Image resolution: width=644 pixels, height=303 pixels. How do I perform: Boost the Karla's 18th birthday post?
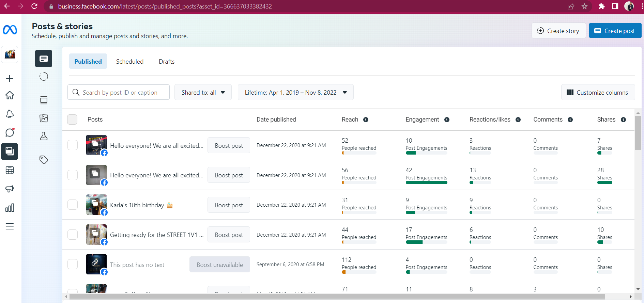coord(229,205)
